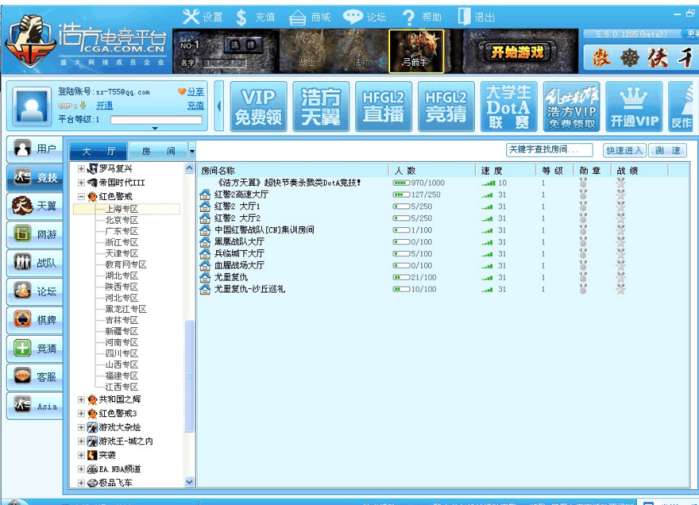The height and width of the screenshot is (505, 699).
Task: Open the 用户 sidebar section
Action: click(35, 149)
